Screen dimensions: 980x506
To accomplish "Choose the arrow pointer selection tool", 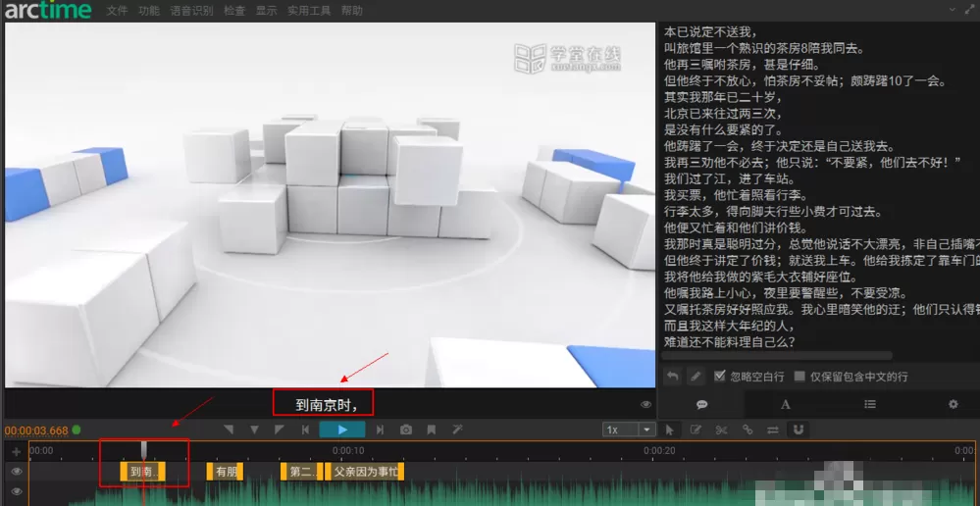I will [x=669, y=430].
